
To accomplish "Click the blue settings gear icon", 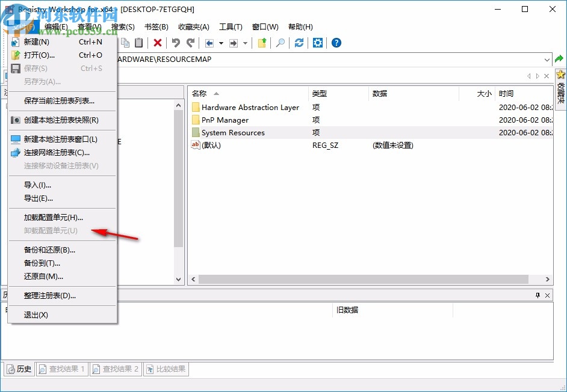I will (x=318, y=43).
